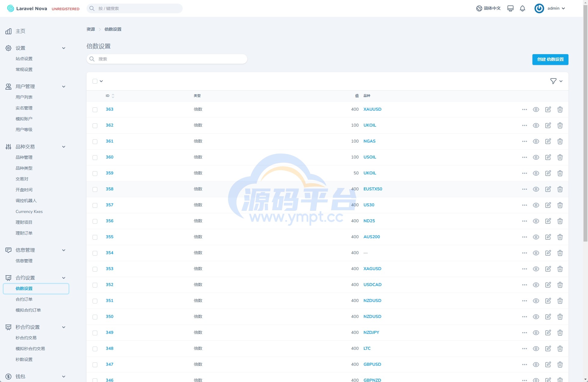This screenshot has width=588, height=382.
Task: Delete row 360 USOIL entry
Action: (560, 157)
